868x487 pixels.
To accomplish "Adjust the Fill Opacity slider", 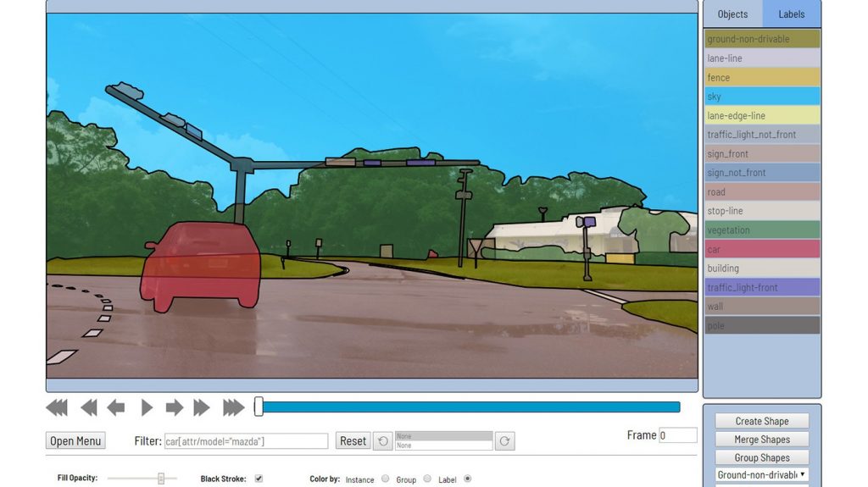I will (160, 479).
